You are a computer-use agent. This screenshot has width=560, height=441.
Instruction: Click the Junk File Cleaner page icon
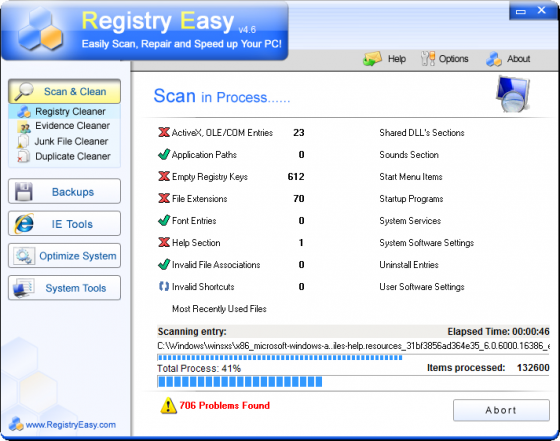click(23, 141)
